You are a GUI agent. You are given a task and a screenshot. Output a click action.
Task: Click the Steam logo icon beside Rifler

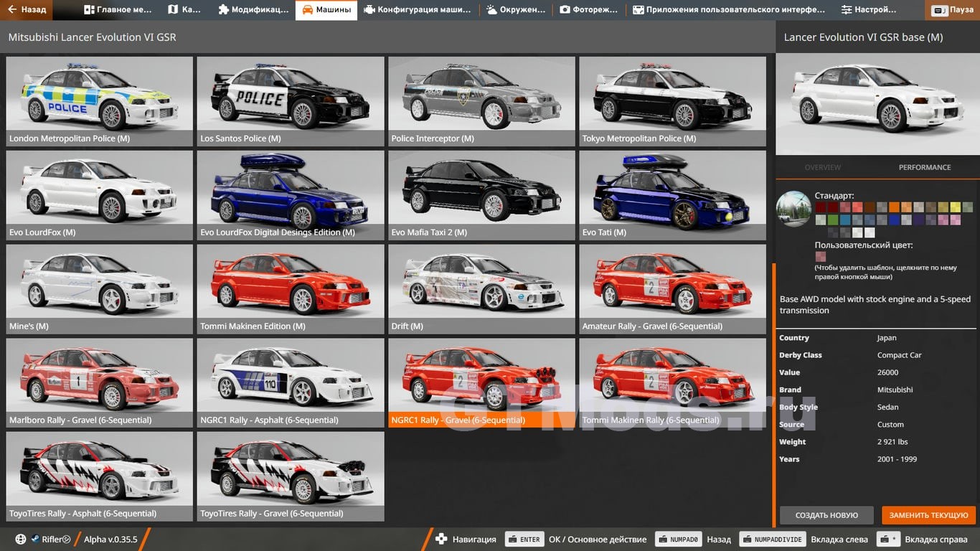point(35,540)
